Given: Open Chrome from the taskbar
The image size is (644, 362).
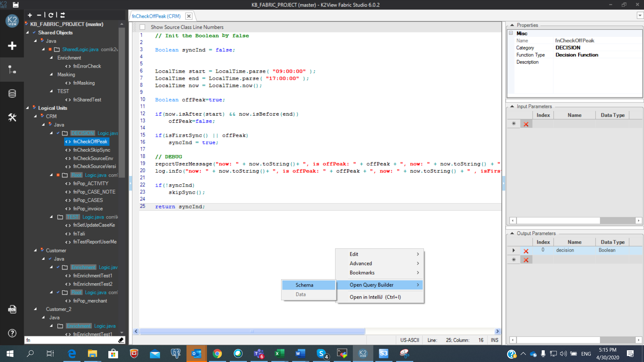Looking at the screenshot, I should point(217,353).
